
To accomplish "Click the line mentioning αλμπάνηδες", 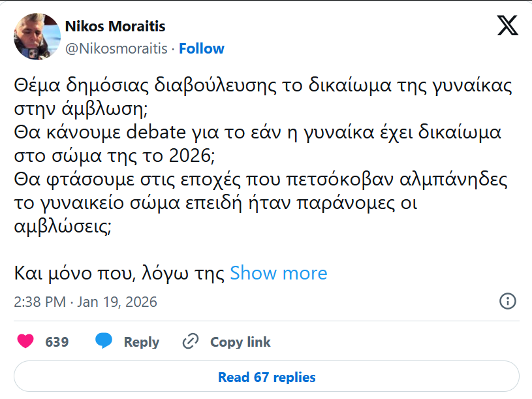I will (x=260, y=178).
